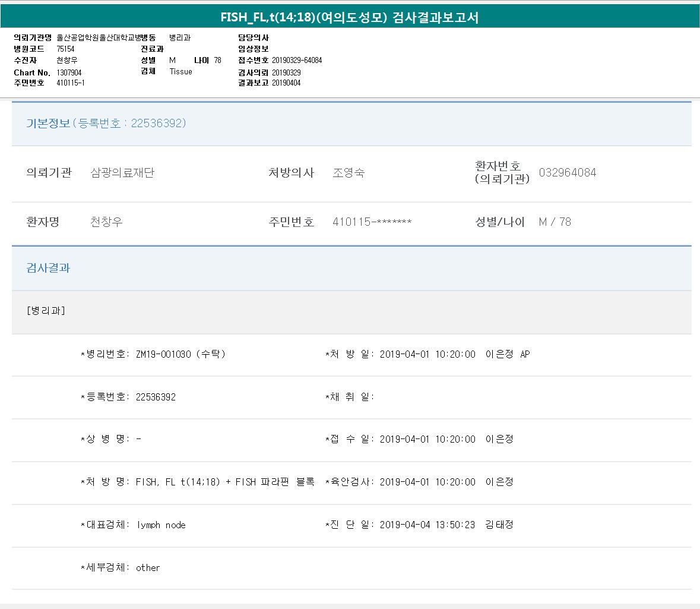Click the 환자명 field in 기본정보

point(106,222)
